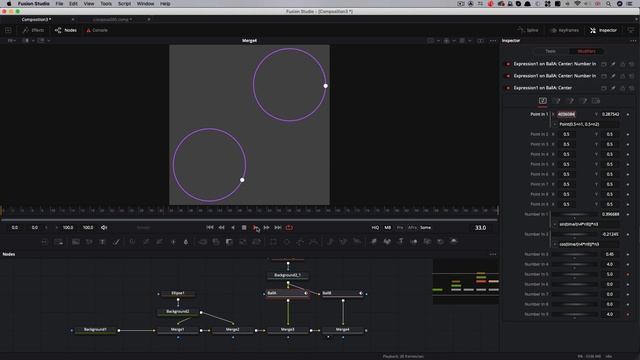Select the Background1 node

[x=95, y=329]
